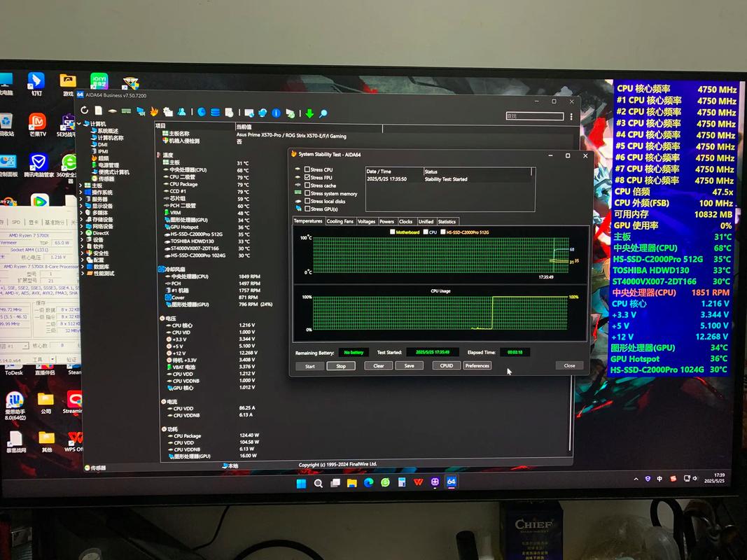747x560 pixels.
Task: Enable Stress system memory checkbox
Action: click(307, 193)
